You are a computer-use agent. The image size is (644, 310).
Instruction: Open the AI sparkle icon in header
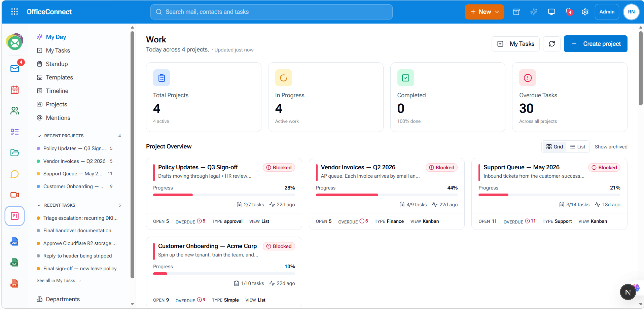pyautogui.click(x=534, y=12)
